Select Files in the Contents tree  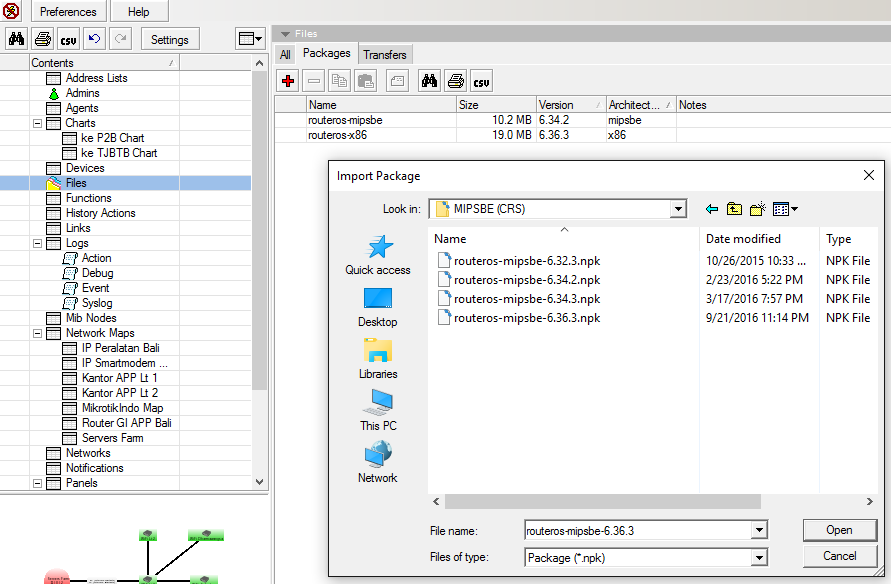pos(76,183)
